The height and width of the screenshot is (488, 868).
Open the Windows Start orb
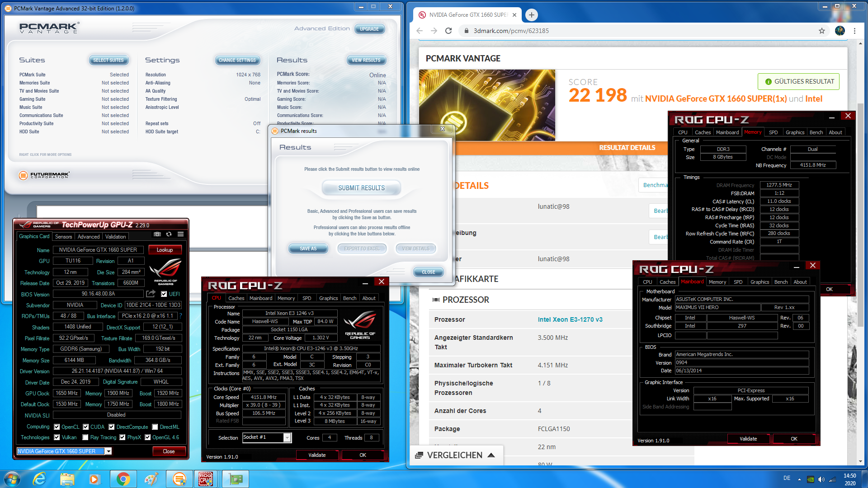pyautogui.click(x=12, y=479)
